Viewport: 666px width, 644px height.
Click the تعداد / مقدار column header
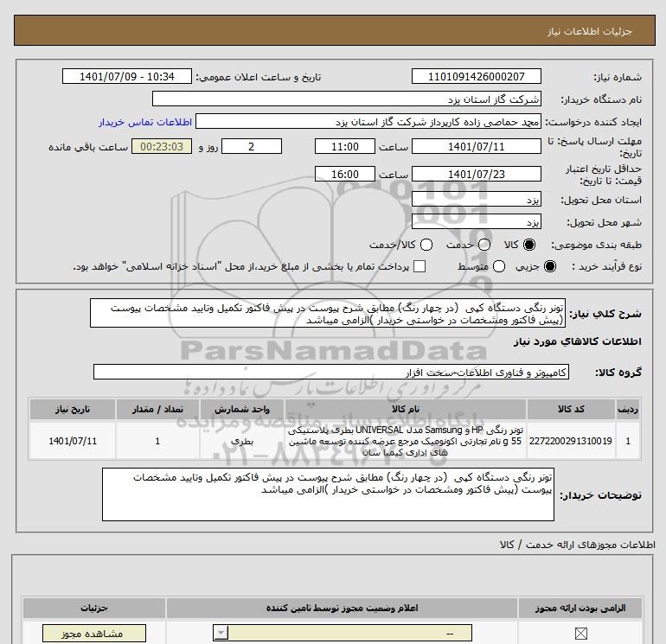coord(157,409)
